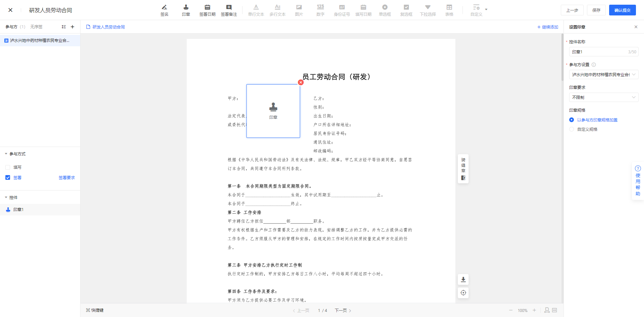The height and width of the screenshot is (317, 644).
Task: Add a 签署备注 signing remark control
Action: [229, 10]
